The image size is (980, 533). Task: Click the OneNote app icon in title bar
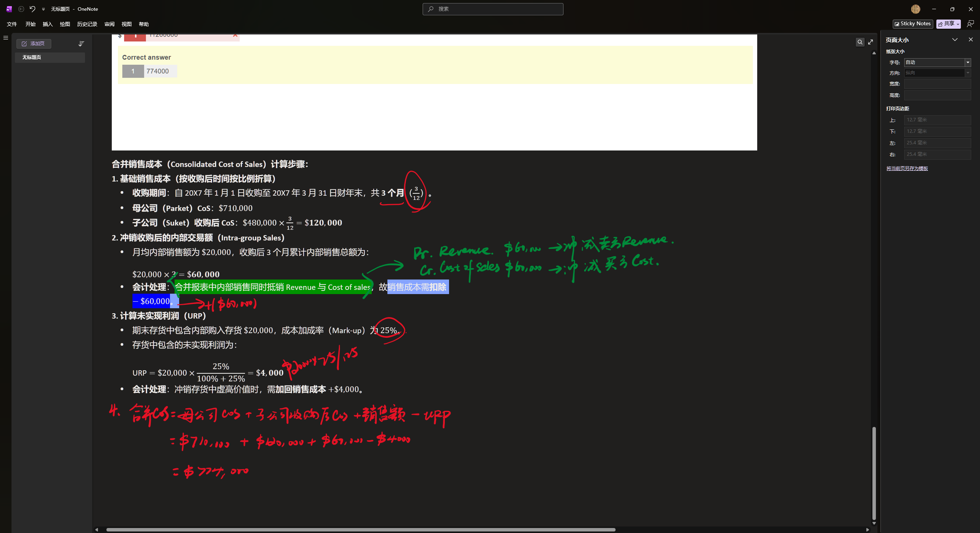pyautogui.click(x=9, y=9)
